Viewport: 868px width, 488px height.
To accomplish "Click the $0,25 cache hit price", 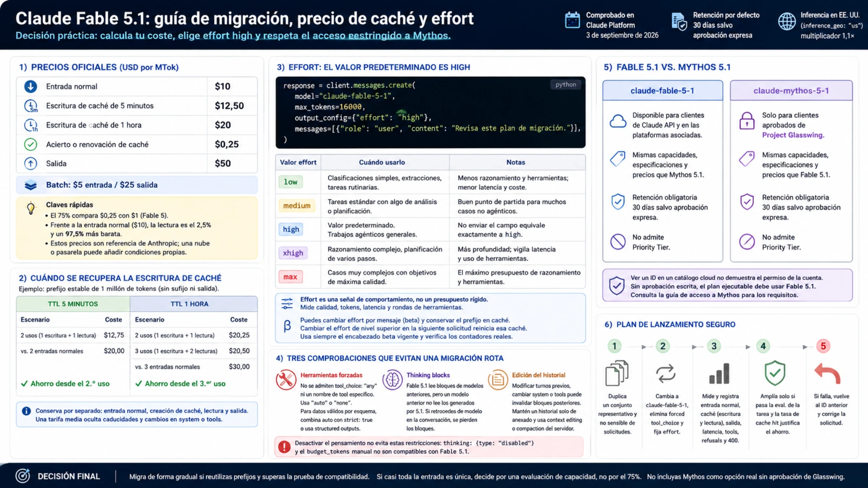I will pyautogui.click(x=227, y=144).
